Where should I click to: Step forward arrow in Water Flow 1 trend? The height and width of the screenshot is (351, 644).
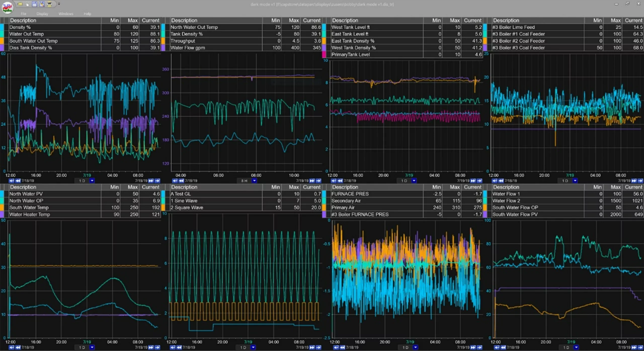pyautogui.click(x=640, y=347)
